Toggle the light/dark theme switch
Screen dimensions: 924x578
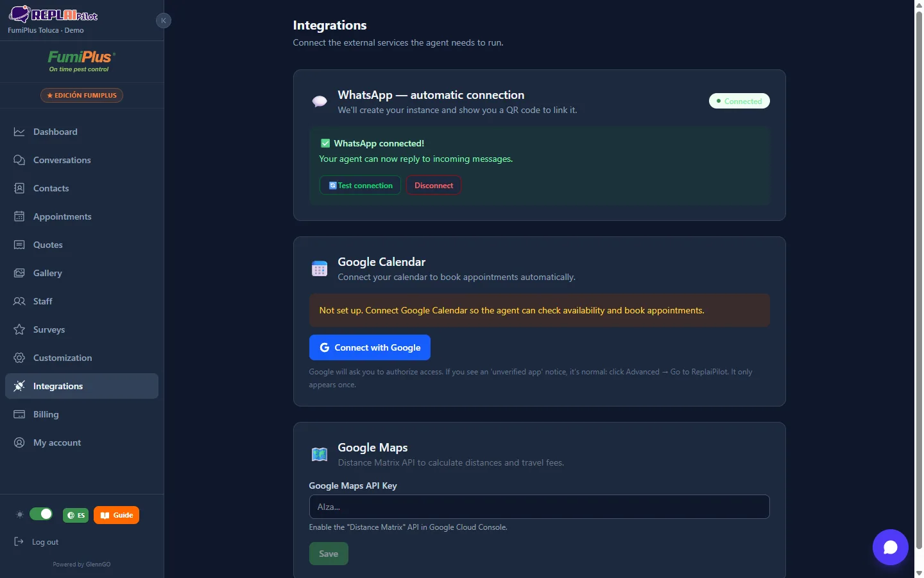point(41,514)
